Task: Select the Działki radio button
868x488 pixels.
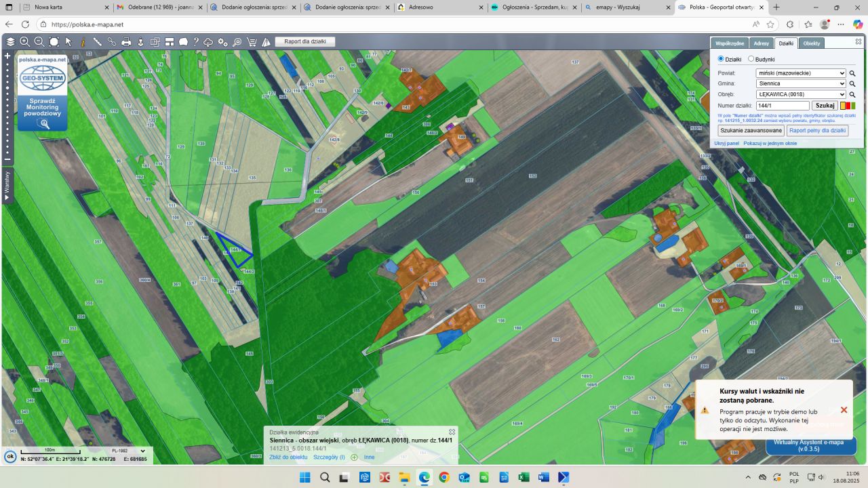Action: (x=721, y=59)
